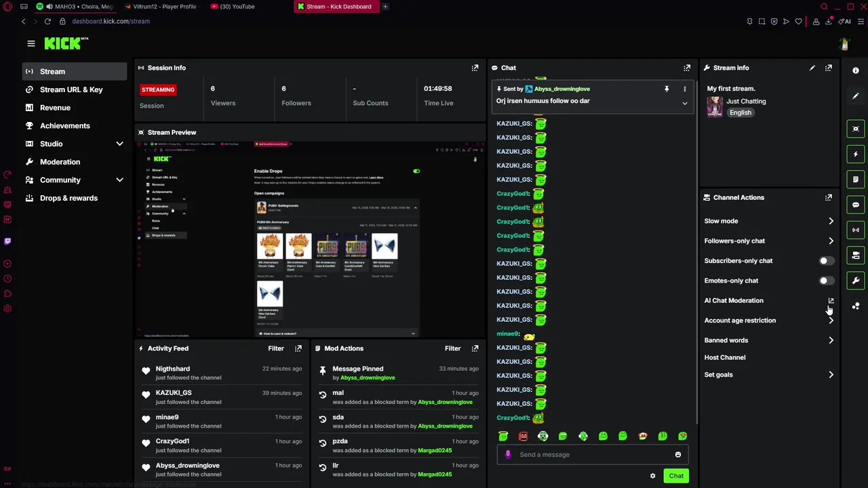This screenshot has height=488, width=868.
Task: Expand Account age restriction options
Action: click(831, 321)
